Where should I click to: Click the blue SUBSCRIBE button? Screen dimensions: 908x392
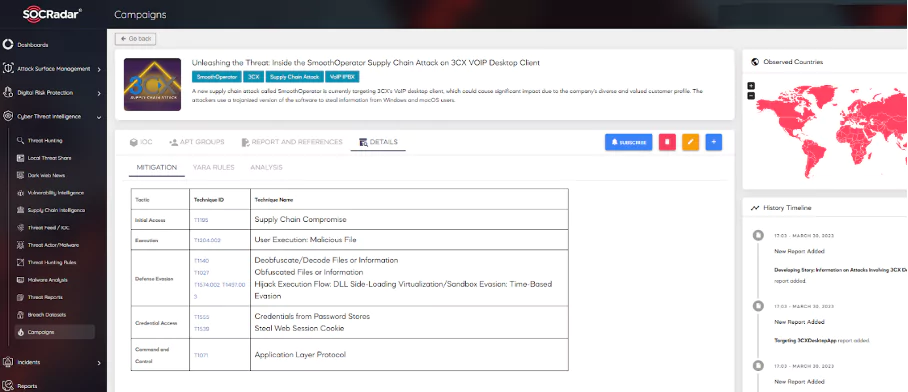(x=628, y=142)
